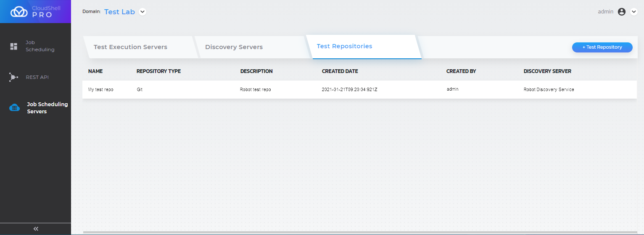This screenshot has width=644, height=235.
Task: Click the admin user avatar icon
Action: [x=622, y=12]
